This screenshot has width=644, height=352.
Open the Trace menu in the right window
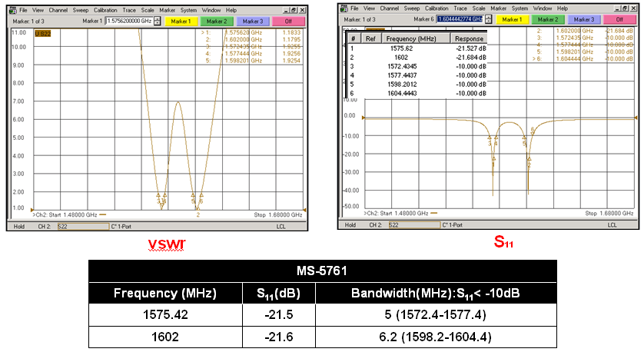click(465, 8)
